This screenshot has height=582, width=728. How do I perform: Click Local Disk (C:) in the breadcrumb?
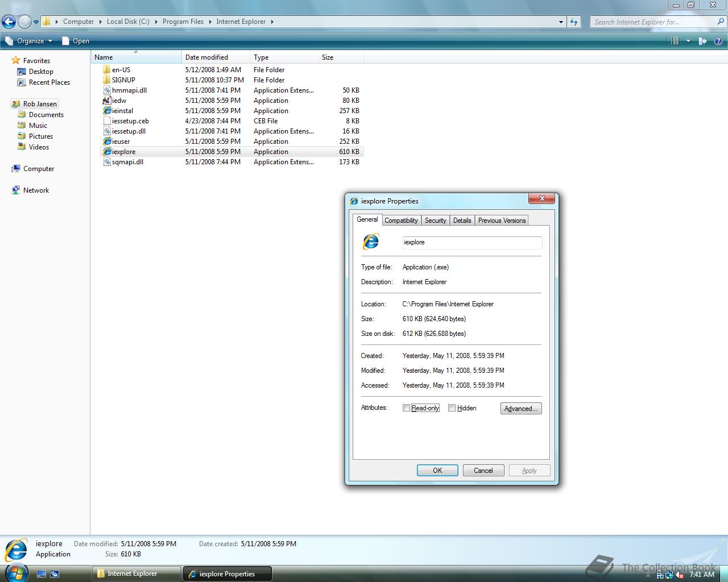[128, 22]
